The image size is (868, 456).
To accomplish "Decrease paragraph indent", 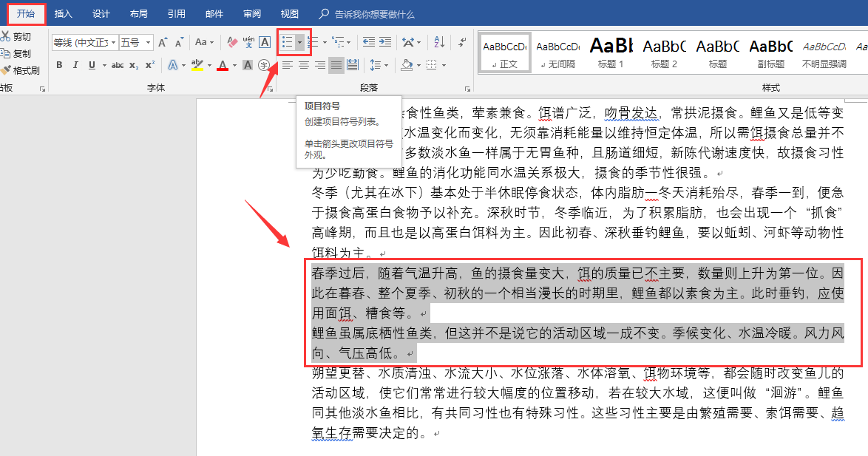I will point(369,42).
